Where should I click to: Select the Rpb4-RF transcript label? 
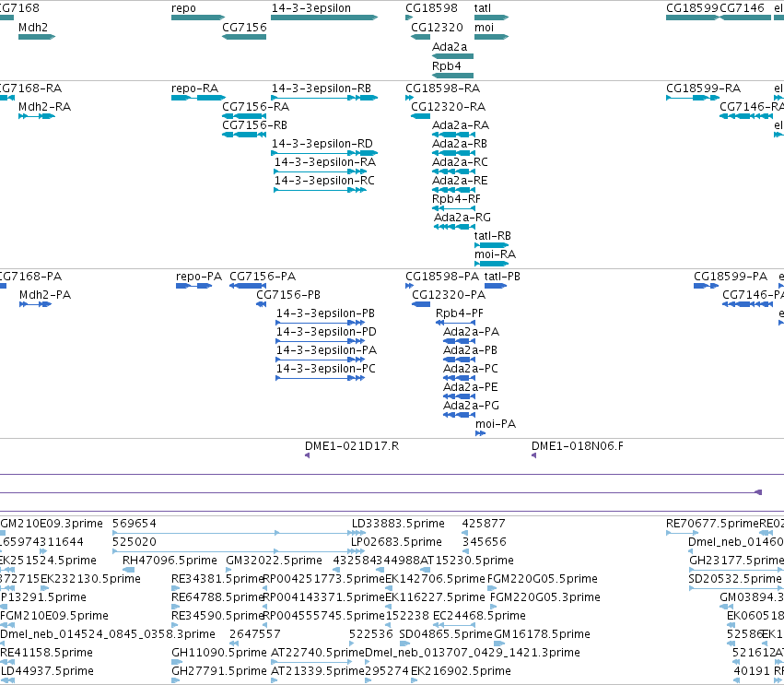[x=456, y=200]
